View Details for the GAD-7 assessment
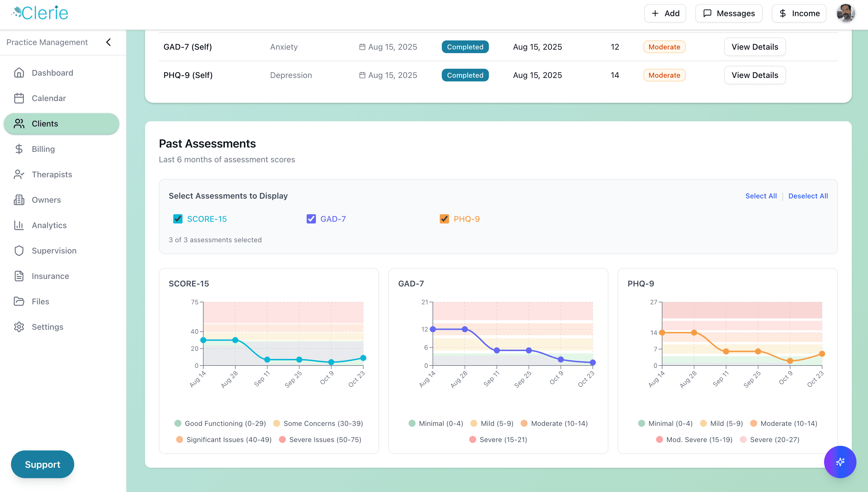 coord(755,47)
